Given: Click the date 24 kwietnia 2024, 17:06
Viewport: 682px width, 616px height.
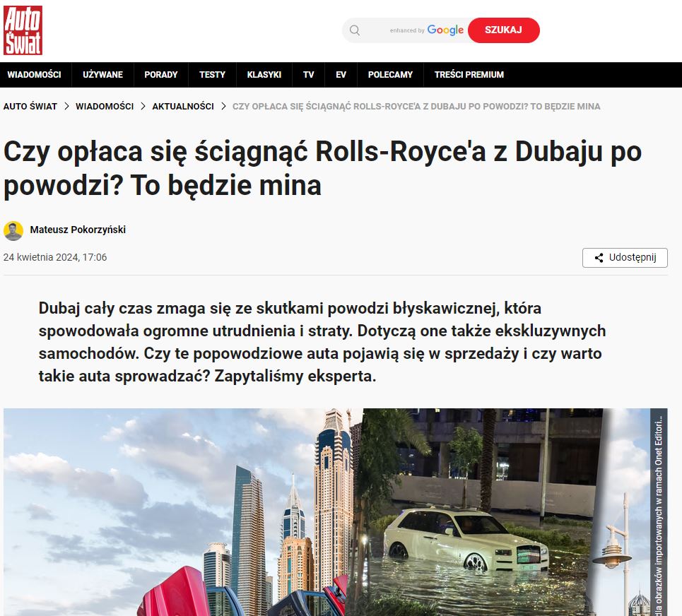Looking at the screenshot, I should click(55, 257).
